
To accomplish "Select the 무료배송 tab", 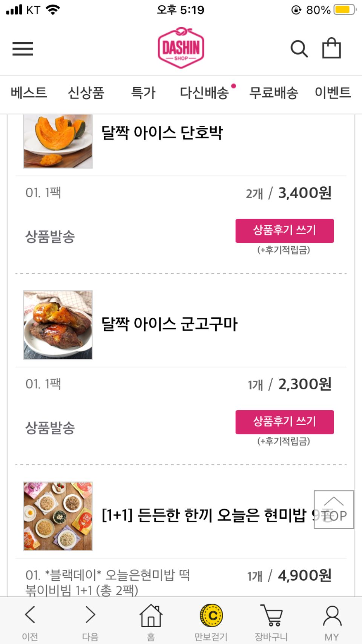I will (274, 92).
